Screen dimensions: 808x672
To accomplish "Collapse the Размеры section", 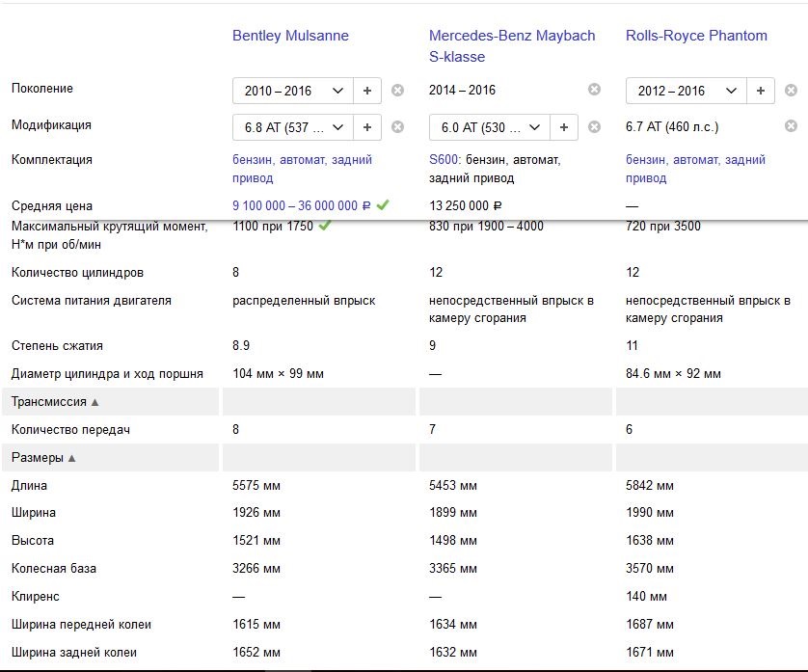I will click(x=44, y=458).
